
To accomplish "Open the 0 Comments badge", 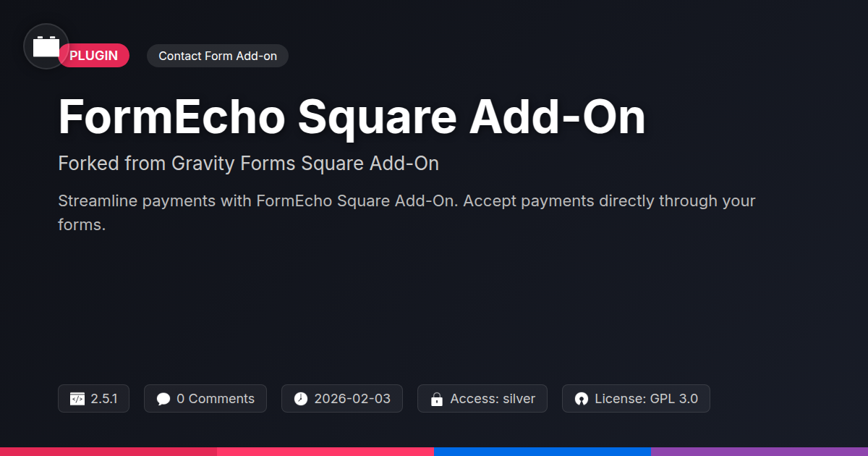I will (216, 399).
